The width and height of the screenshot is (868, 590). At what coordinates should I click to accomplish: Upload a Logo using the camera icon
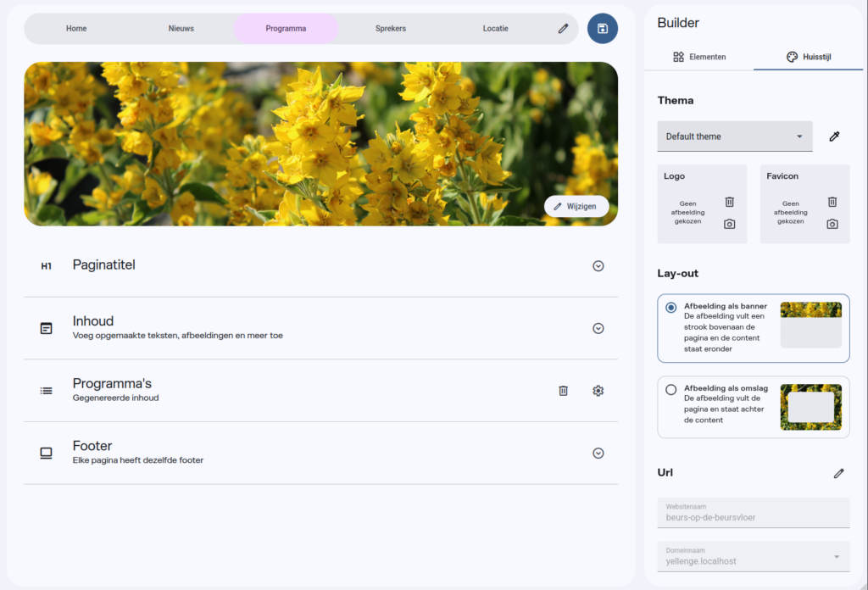pos(729,224)
